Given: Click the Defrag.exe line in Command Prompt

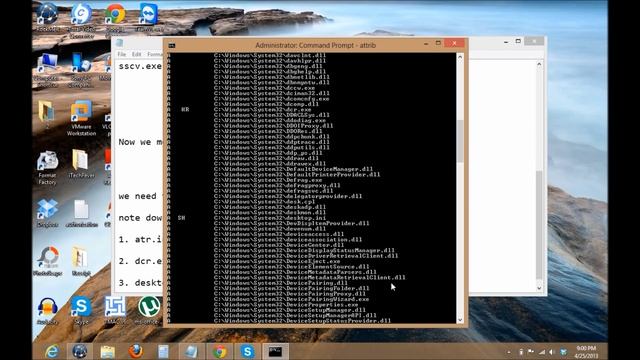Looking at the screenshot, I should [268, 180].
